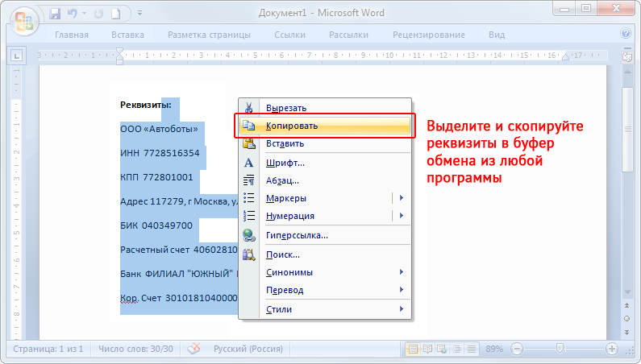Viewport: 641px width, 364px height.
Task: Click the vertical scrollbar thumb
Action: (x=627, y=130)
